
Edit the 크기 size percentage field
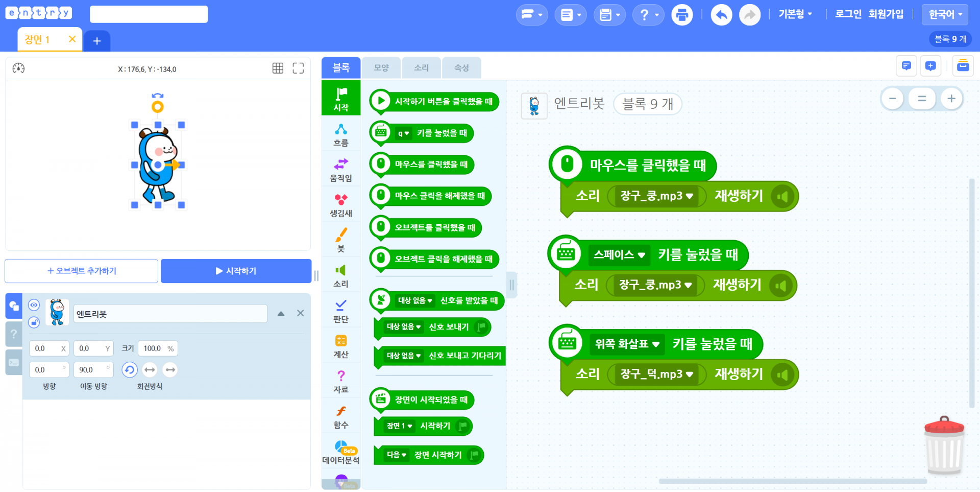pyautogui.click(x=158, y=348)
